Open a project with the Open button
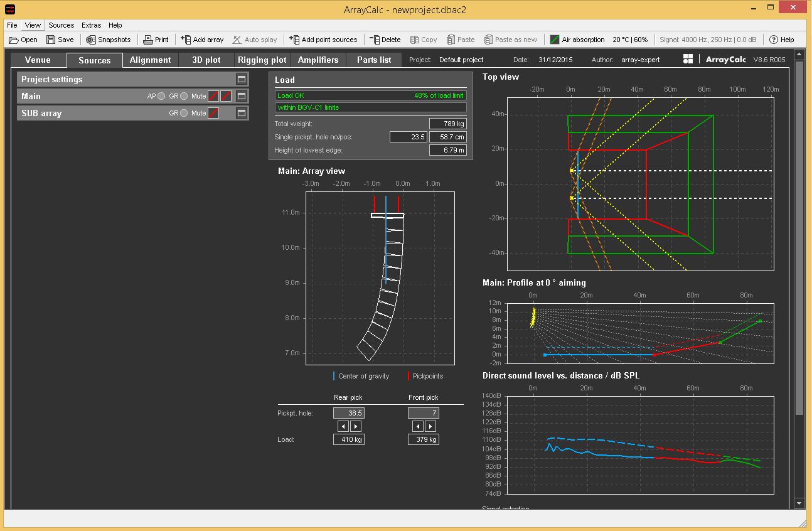Screen dimensions: 812x531 [x=23, y=39]
